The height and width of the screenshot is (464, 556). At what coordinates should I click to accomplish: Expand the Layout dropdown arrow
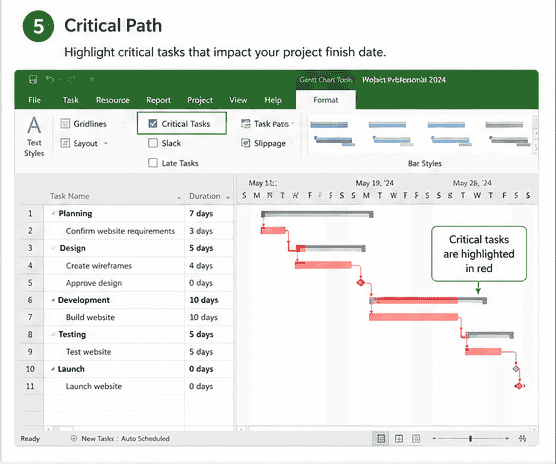point(106,143)
